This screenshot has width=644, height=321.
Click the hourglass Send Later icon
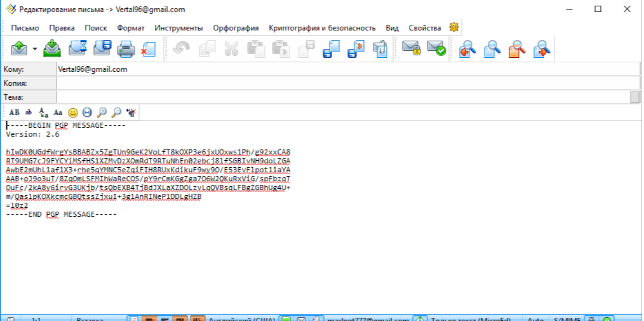[77, 48]
